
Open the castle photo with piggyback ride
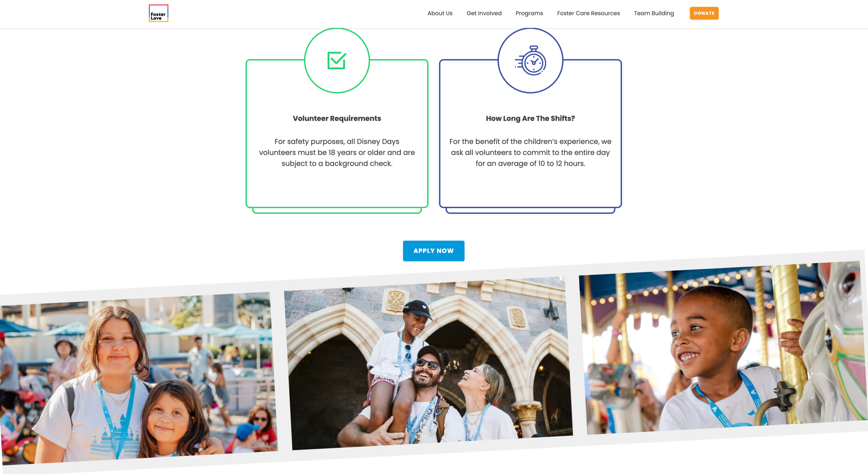[x=429, y=363]
